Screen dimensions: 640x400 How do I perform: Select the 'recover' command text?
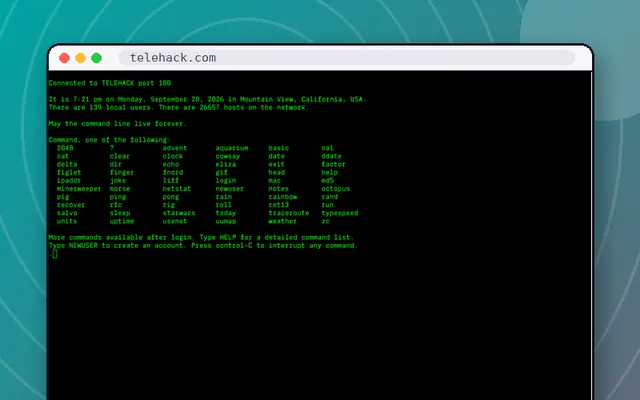pos(71,205)
